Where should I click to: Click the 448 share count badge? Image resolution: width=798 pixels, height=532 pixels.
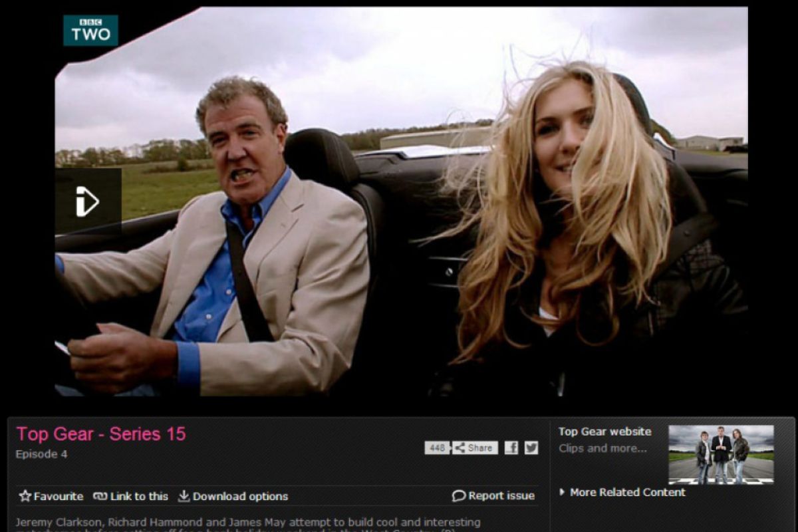tap(437, 448)
